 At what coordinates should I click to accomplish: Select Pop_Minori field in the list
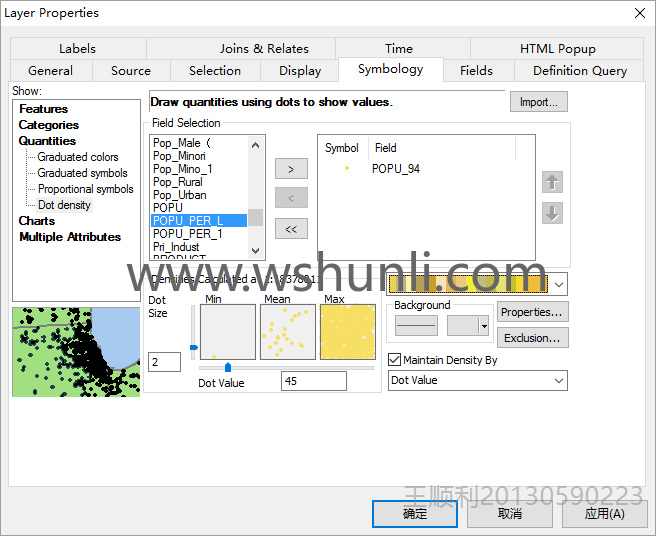pyautogui.click(x=199, y=156)
